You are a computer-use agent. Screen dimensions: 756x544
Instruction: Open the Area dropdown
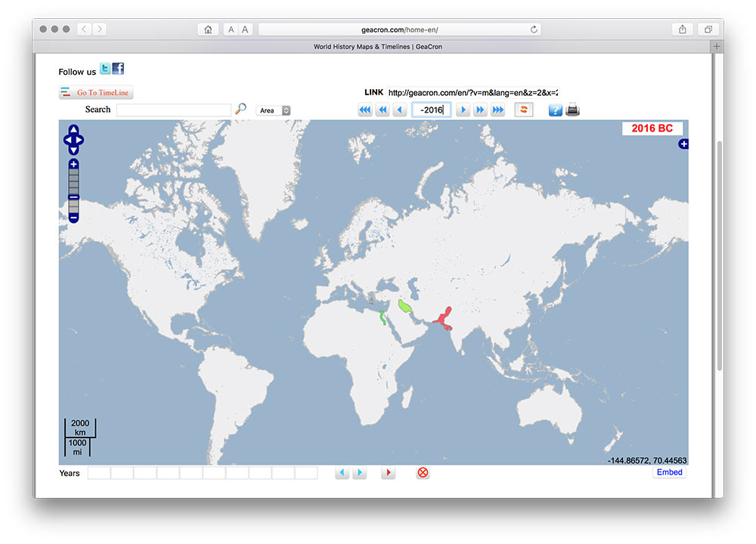coord(274,110)
